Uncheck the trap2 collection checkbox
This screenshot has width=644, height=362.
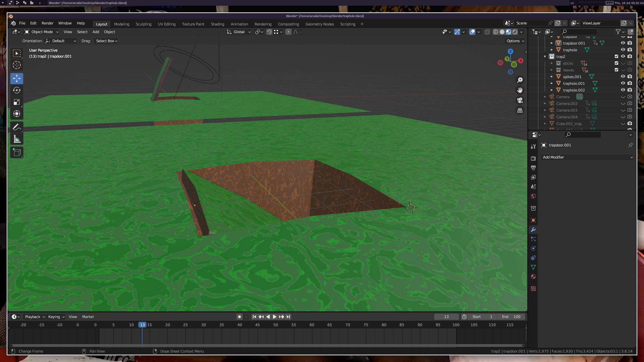(x=616, y=56)
